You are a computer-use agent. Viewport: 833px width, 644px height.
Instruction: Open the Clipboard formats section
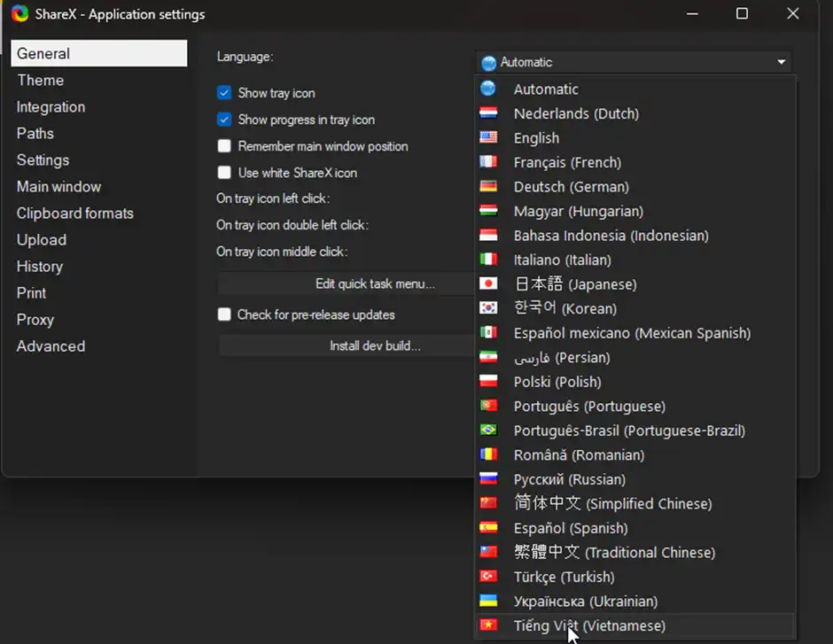[x=75, y=213]
